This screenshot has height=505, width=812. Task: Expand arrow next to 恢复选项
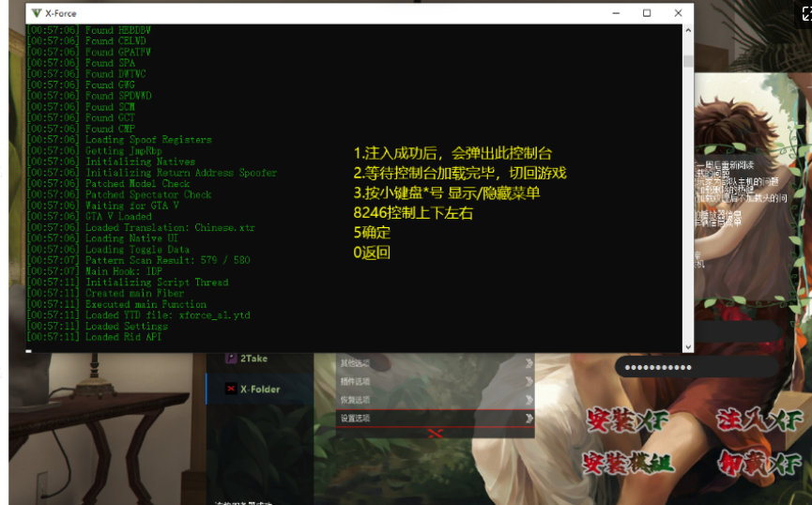point(529,400)
